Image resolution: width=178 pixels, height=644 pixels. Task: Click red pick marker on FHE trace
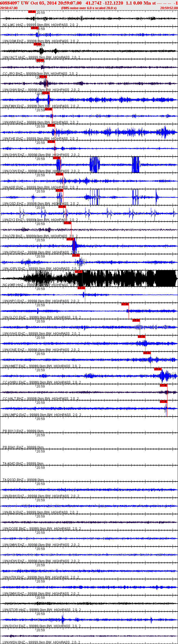pyautogui.click(x=51, y=125)
